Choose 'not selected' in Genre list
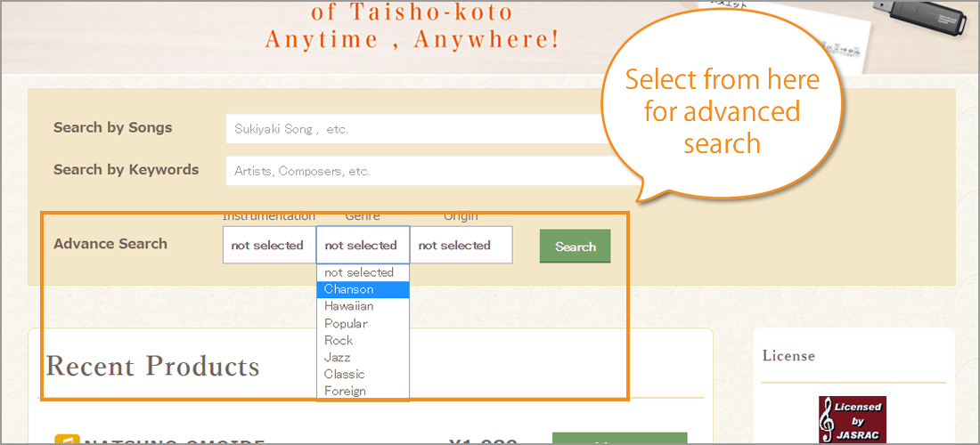Image resolution: width=980 pixels, height=445 pixels. [363, 272]
